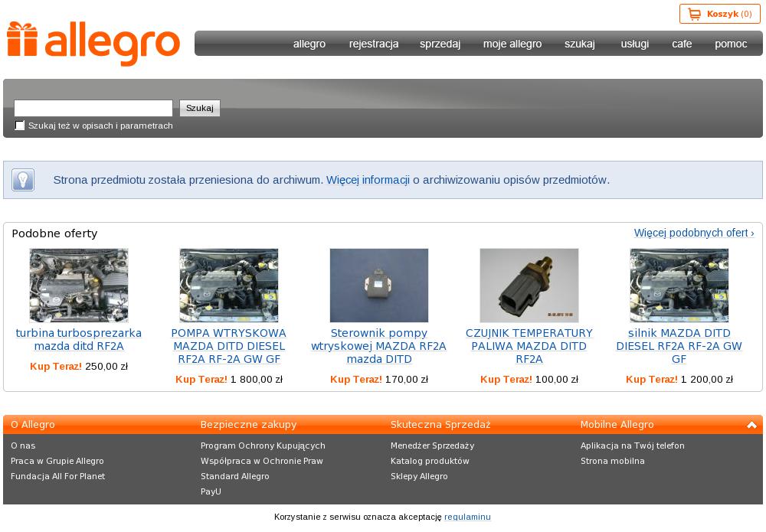
Task: Open Sklepy Allegro footer link
Action: (x=419, y=476)
